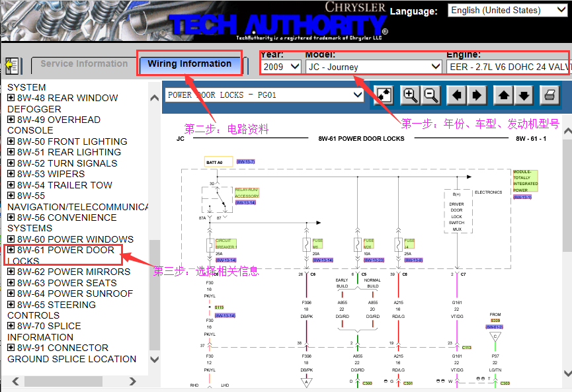The image size is (572, 392).
Task: Expand 8W-49 OVERHEAD CONSOLE node
Action: pos(11,119)
